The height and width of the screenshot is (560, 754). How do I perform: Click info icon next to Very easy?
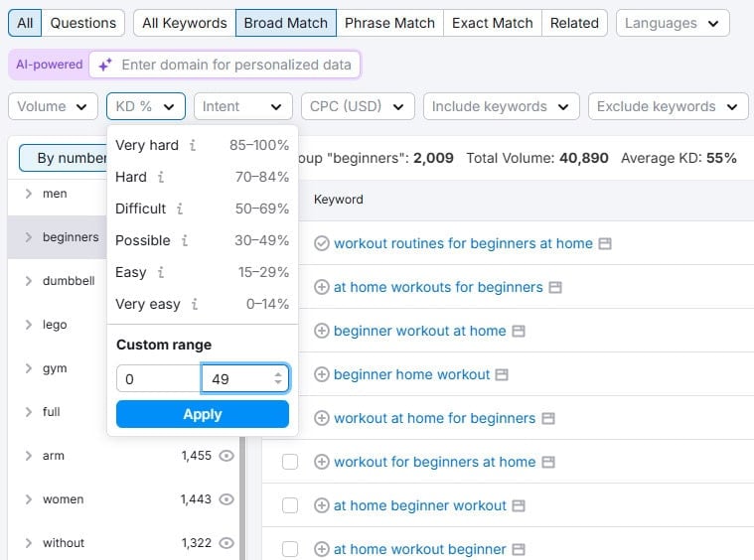(x=195, y=304)
